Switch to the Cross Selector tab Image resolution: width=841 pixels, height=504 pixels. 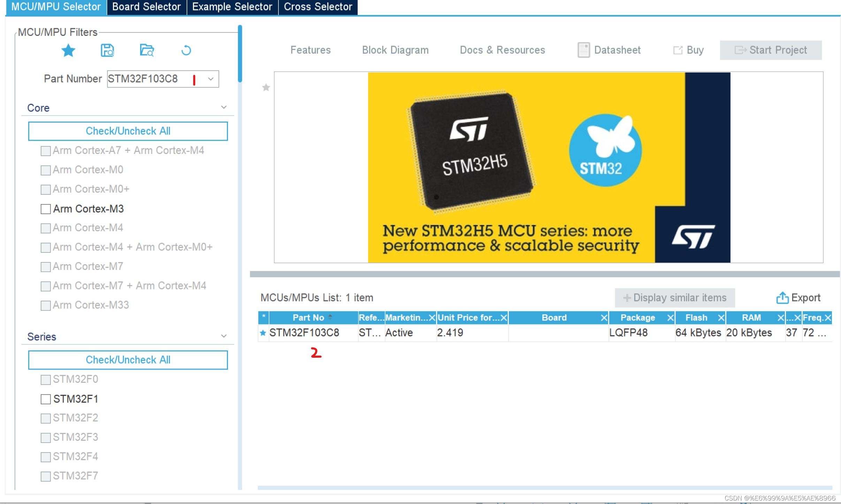click(318, 7)
